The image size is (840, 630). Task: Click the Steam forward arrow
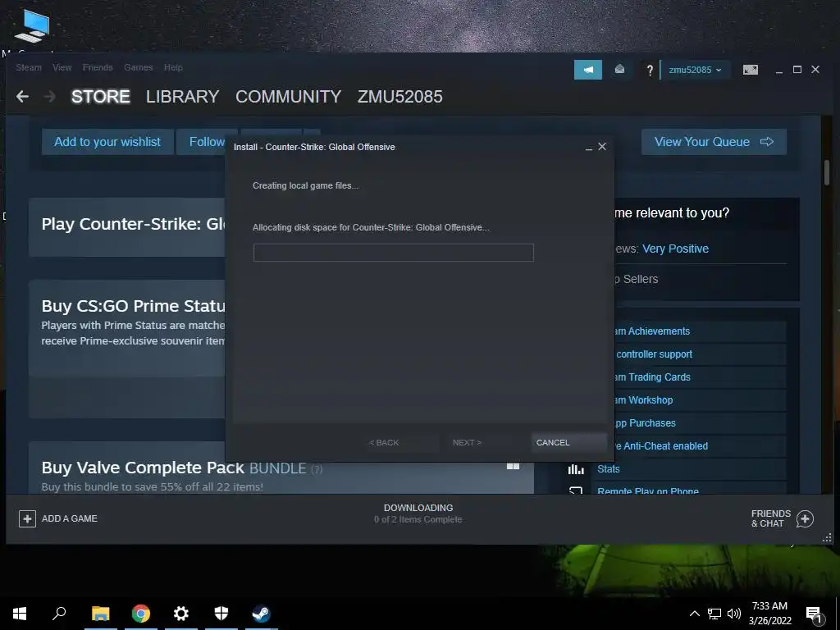50,97
